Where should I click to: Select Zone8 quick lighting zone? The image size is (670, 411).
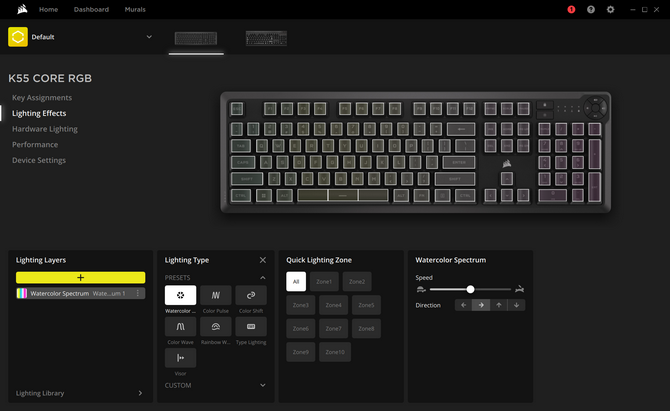point(366,329)
